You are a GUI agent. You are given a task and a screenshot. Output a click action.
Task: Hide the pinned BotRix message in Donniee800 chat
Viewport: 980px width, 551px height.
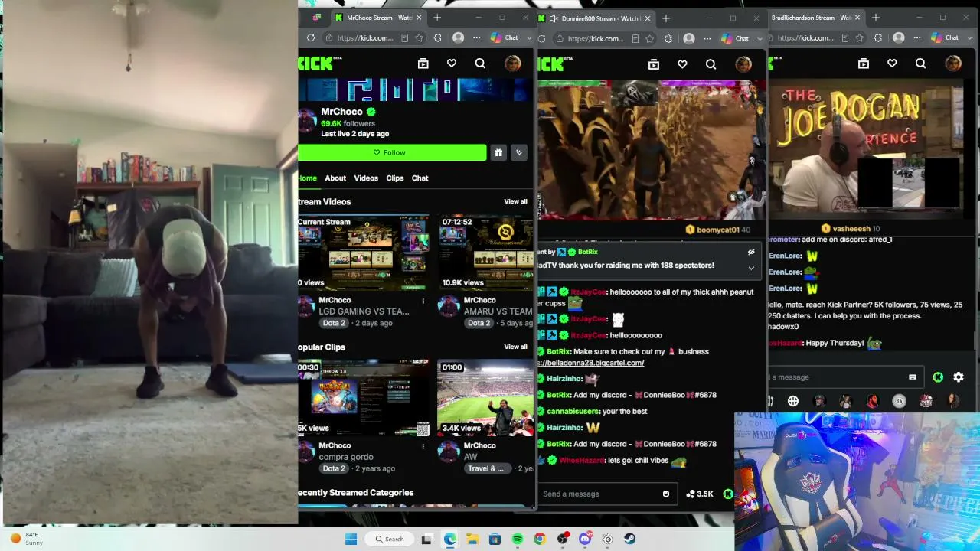(751, 252)
